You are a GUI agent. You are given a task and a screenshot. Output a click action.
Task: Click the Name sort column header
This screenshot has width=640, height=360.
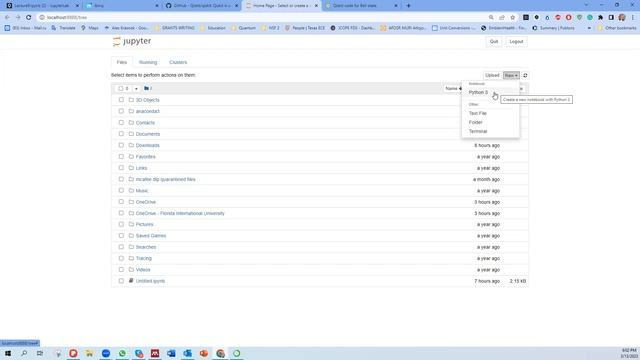coord(453,89)
